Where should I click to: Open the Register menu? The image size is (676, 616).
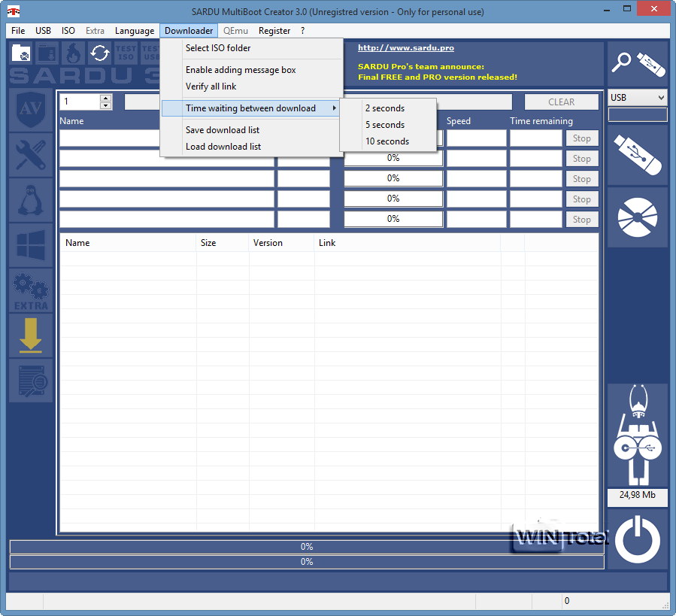(274, 31)
